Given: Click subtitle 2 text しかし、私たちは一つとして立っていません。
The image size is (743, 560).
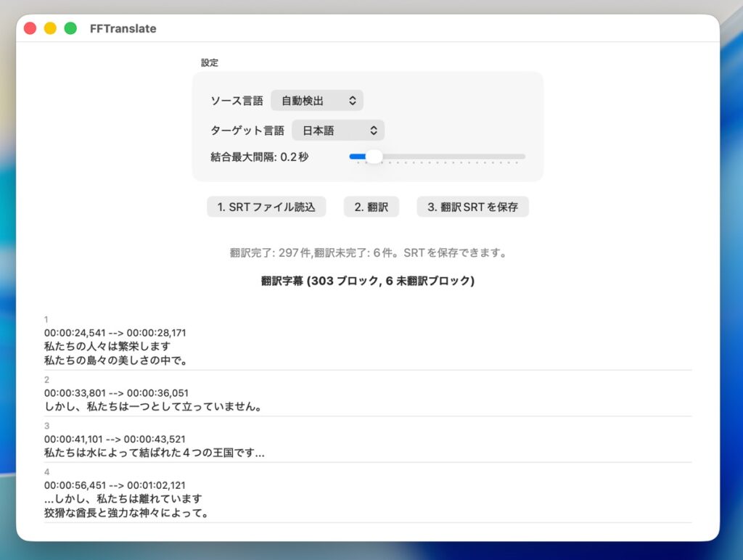Looking at the screenshot, I should click(x=152, y=406).
